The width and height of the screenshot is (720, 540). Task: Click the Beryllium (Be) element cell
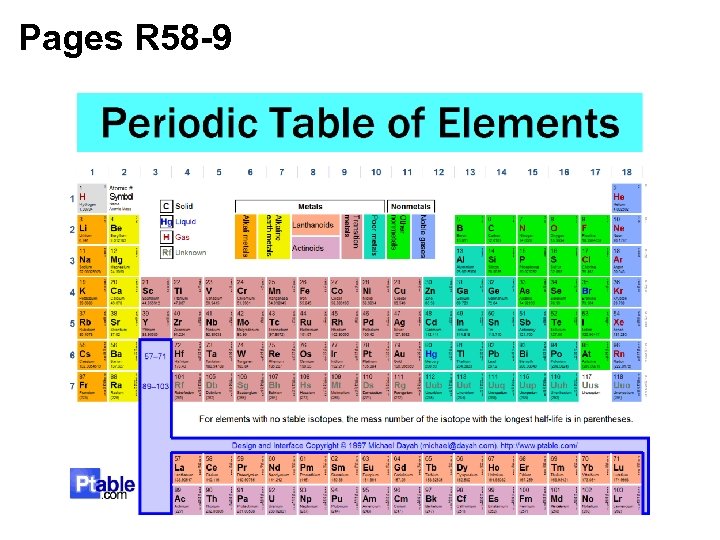tap(123, 229)
